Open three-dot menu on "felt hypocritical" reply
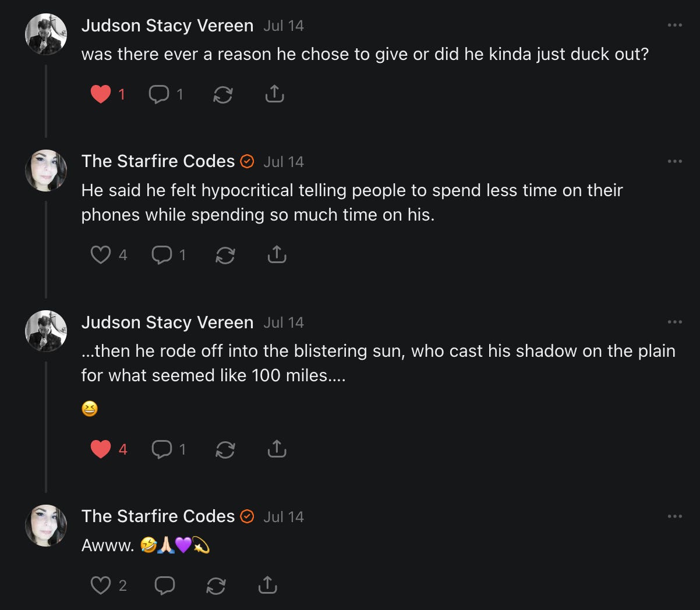Image resolution: width=700 pixels, height=610 pixels. tap(674, 161)
